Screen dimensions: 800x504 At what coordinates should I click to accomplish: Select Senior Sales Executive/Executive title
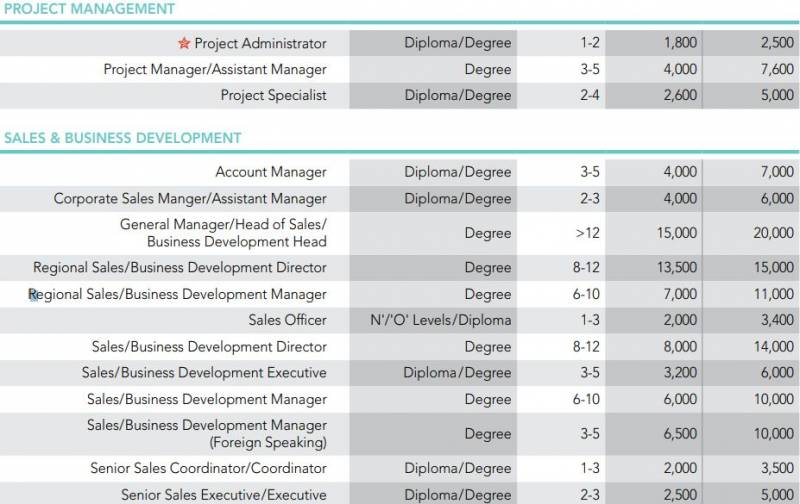coord(223,495)
